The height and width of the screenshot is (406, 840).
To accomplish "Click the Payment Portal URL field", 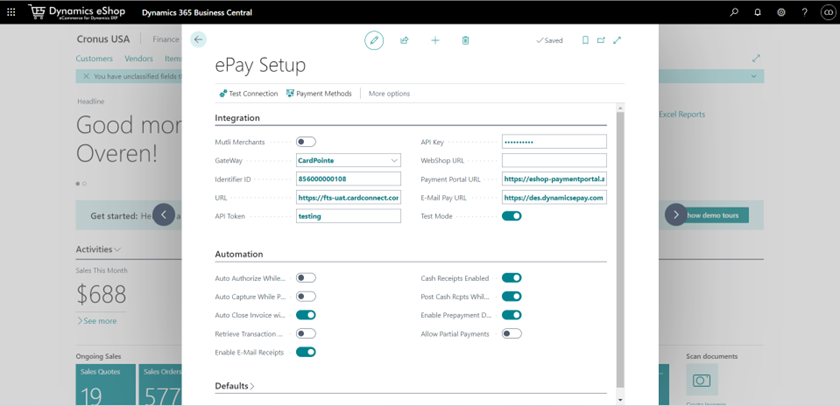I will coord(554,179).
